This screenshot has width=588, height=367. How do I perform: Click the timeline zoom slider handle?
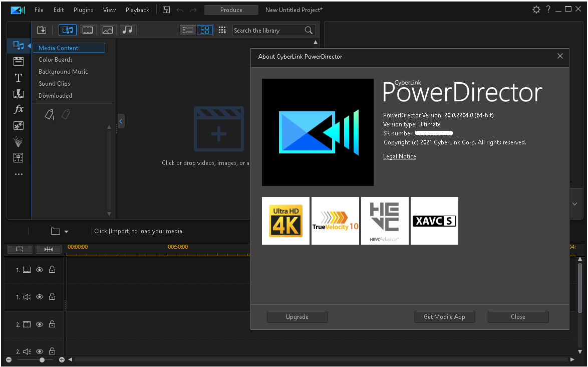(42, 360)
